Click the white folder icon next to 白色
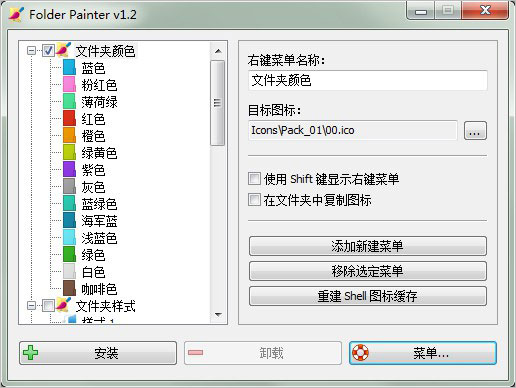516x388 pixels. tap(69, 271)
